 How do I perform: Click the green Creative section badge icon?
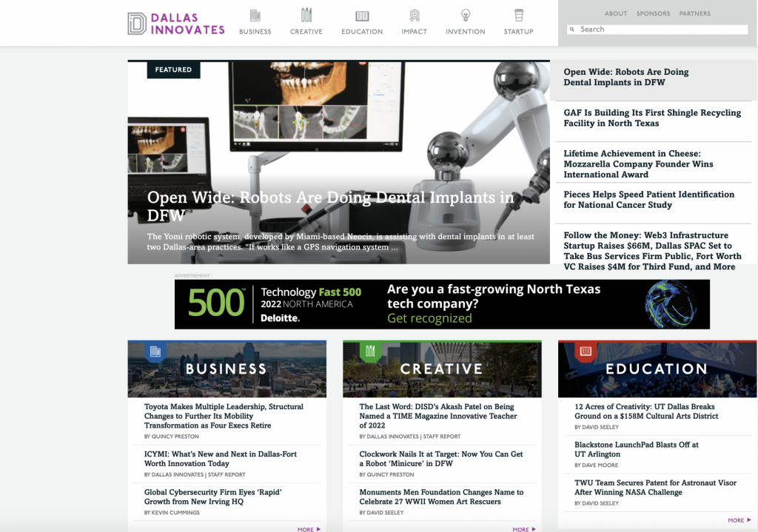tap(370, 351)
